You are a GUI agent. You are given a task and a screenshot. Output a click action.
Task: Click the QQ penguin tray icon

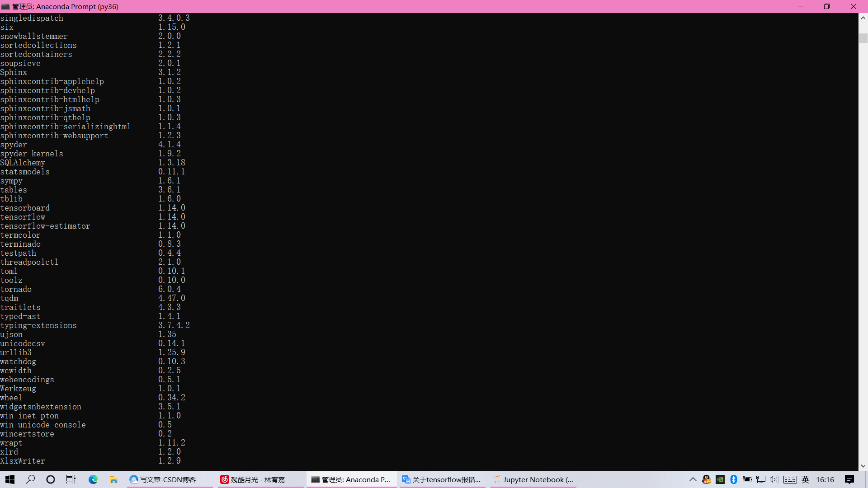[x=706, y=479]
